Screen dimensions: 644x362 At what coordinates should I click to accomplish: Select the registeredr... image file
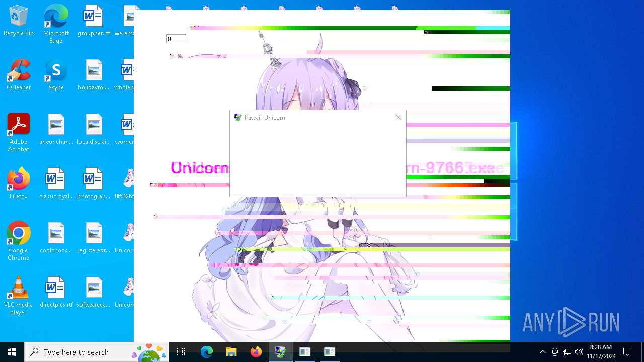(x=94, y=238)
